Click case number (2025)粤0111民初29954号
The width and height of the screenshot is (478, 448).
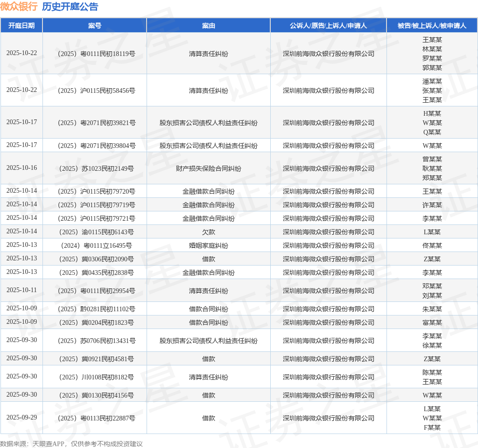pos(96,291)
